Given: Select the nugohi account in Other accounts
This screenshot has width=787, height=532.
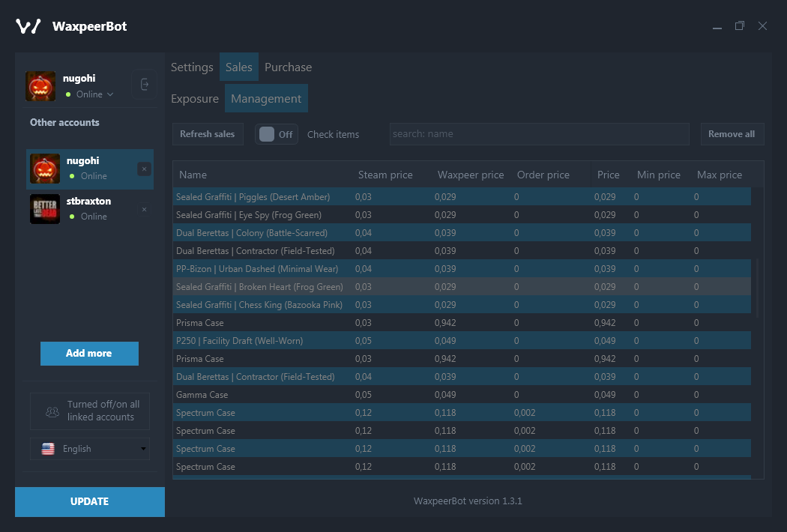Looking at the screenshot, I should tap(90, 169).
